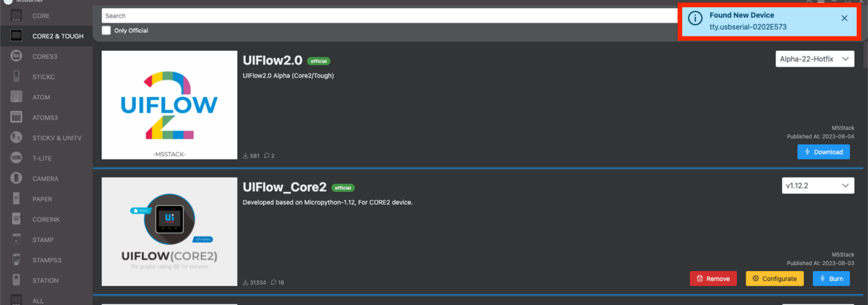Open the CORE2 & TOUGH device category
This screenshot has height=305, width=868.
click(46, 35)
